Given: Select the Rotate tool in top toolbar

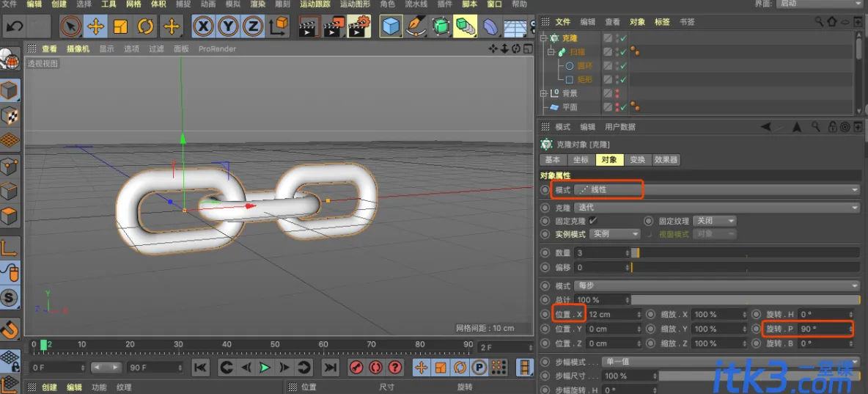Looking at the screenshot, I should (x=146, y=26).
